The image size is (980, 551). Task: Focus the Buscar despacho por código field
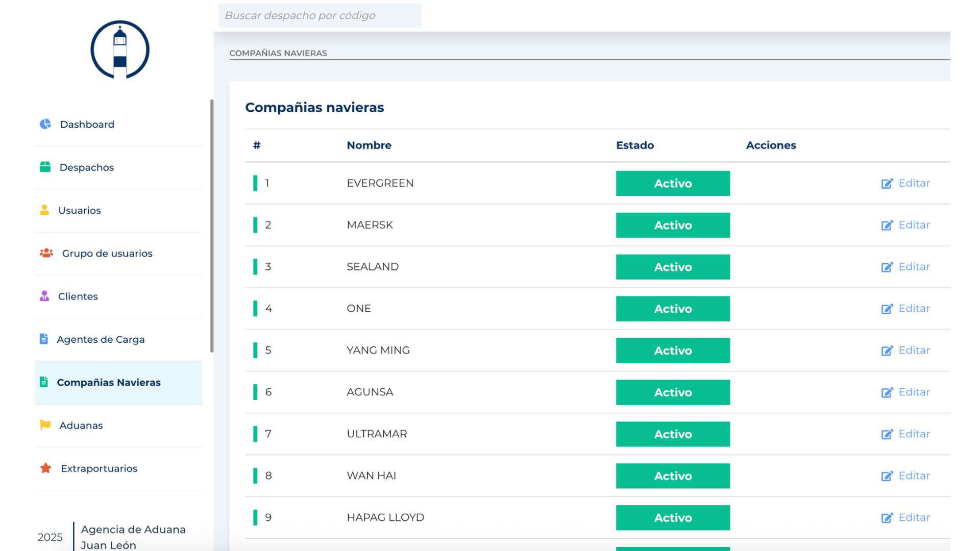(320, 15)
